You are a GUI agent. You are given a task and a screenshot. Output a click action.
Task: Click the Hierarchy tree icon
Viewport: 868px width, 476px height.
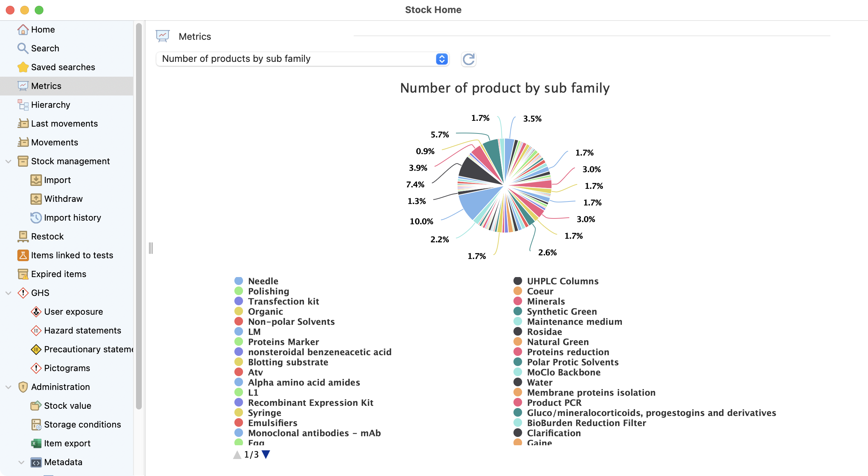(x=23, y=105)
